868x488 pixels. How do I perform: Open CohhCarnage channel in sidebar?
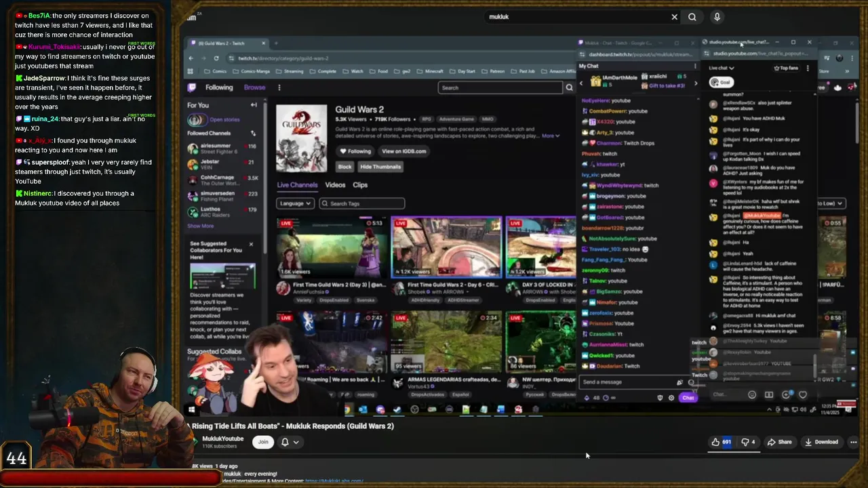[x=223, y=180]
